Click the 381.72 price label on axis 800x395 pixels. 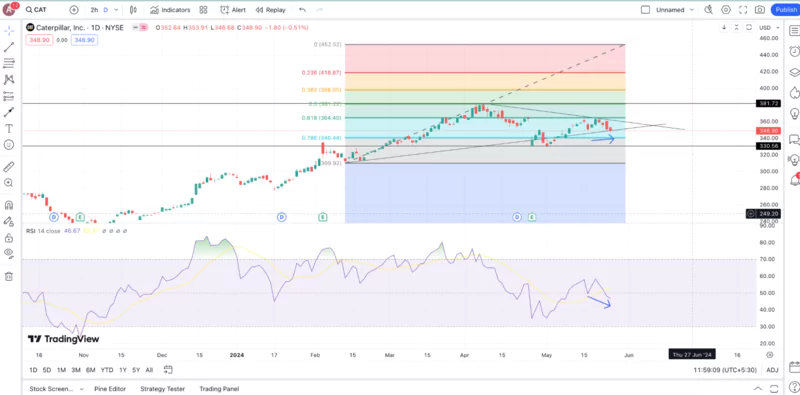coord(768,104)
